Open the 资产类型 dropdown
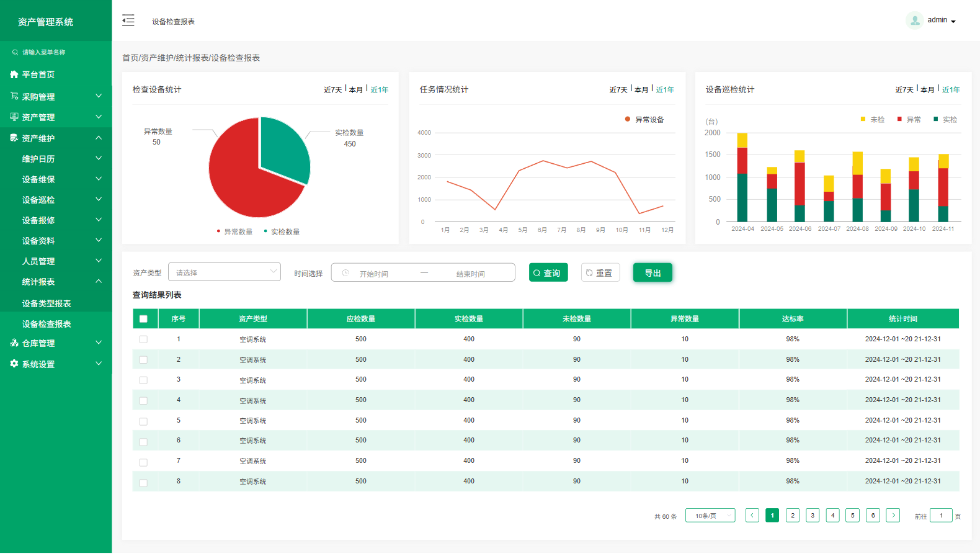The width and height of the screenshot is (980, 556). pyautogui.click(x=225, y=272)
